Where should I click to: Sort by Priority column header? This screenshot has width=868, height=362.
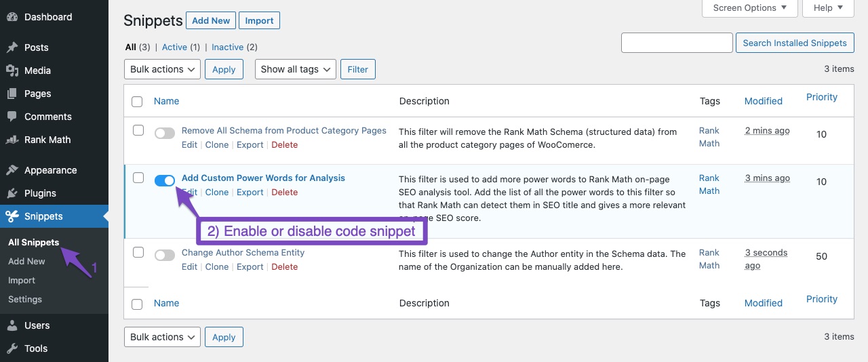[822, 97]
